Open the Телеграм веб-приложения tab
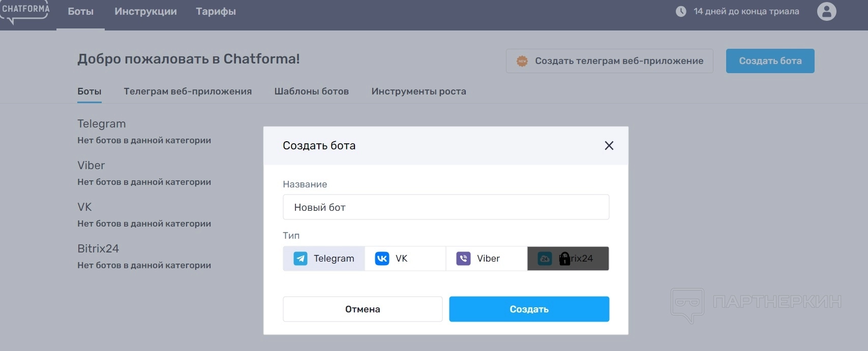The image size is (868, 351). pyautogui.click(x=188, y=91)
